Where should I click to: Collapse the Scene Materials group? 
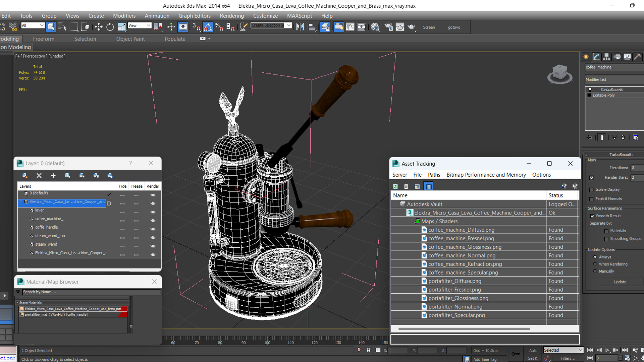[17, 302]
